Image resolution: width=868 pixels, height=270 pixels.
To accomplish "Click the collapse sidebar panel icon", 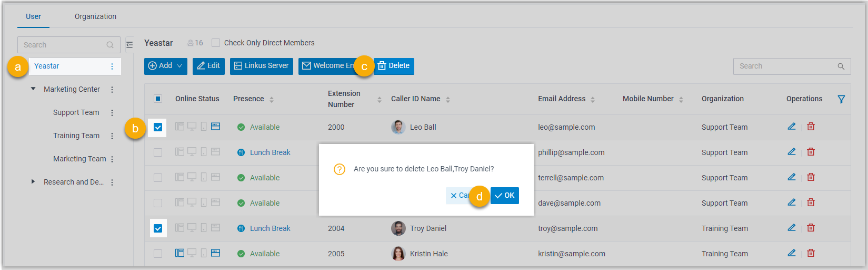I will coord(129,45).
